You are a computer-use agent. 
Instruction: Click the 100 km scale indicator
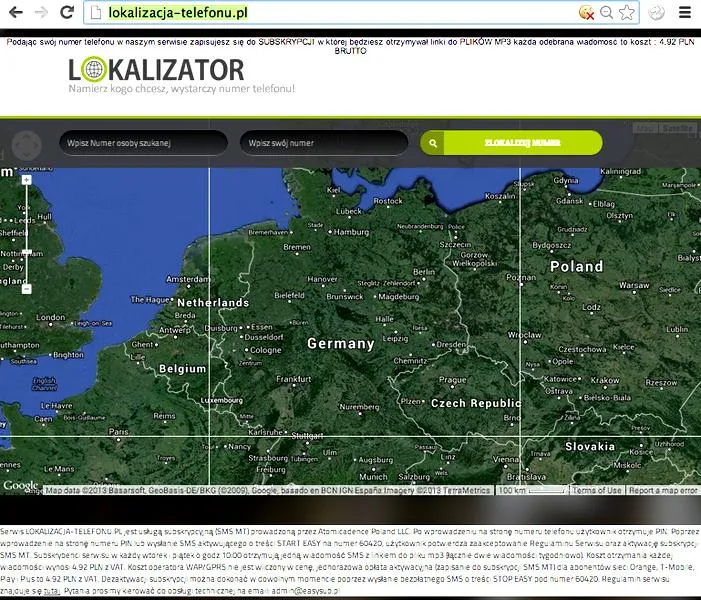(x=532, y=490)
